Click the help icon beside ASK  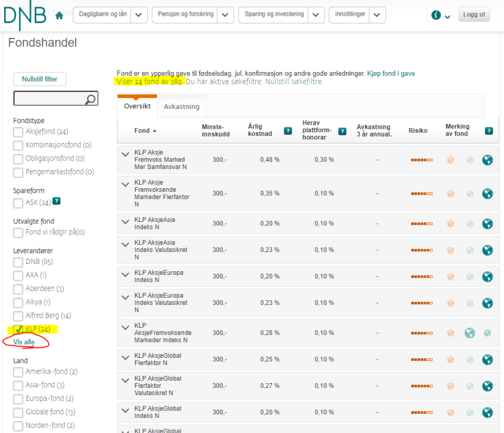click(x=56, y=201)
